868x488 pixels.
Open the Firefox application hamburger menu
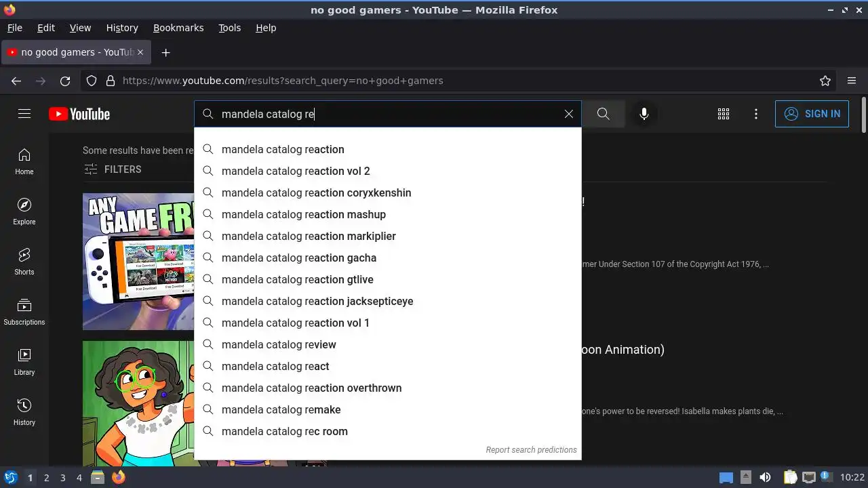(x=852, y=81)
